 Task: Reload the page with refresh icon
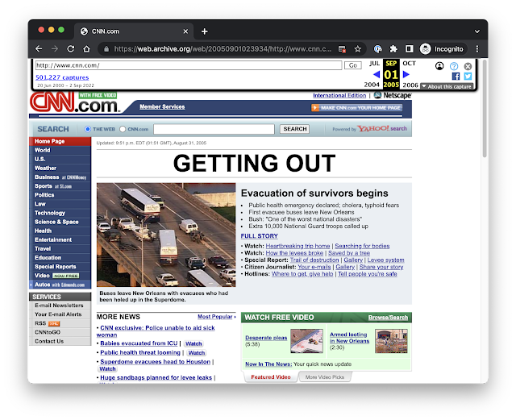coord(71,49)
